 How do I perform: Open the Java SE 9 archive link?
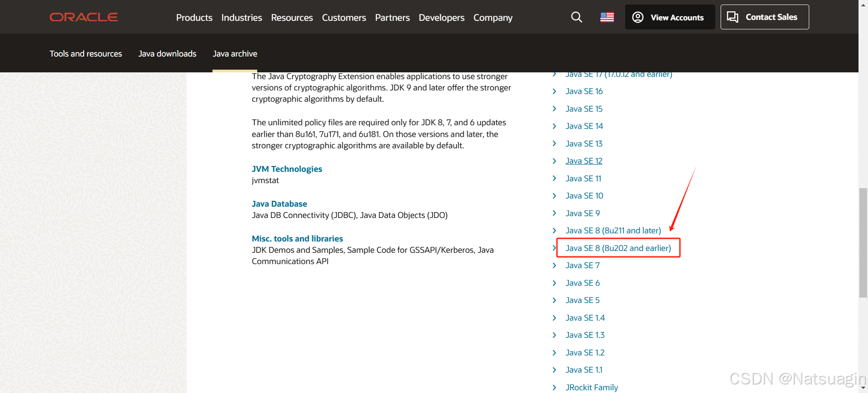[583, 213]
